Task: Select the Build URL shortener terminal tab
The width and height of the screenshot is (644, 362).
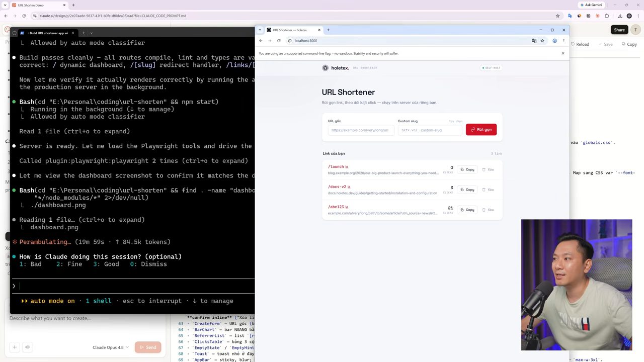Action: 47,33
